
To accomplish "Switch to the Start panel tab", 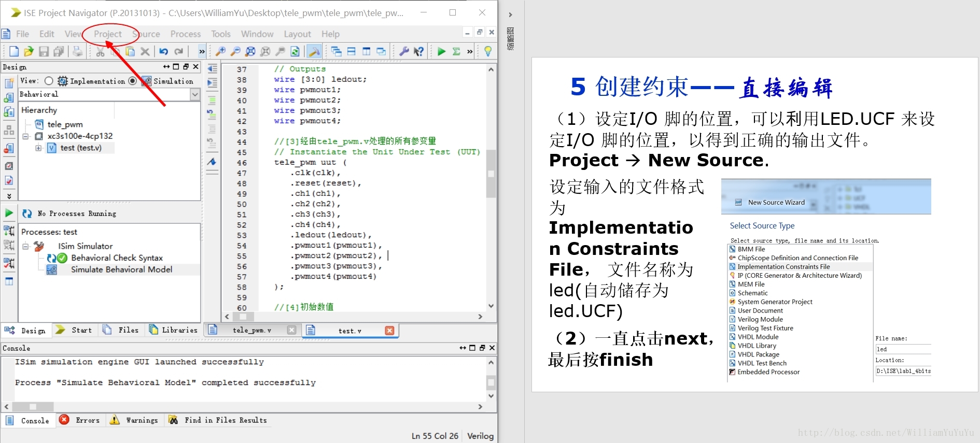I will point(74,330).
